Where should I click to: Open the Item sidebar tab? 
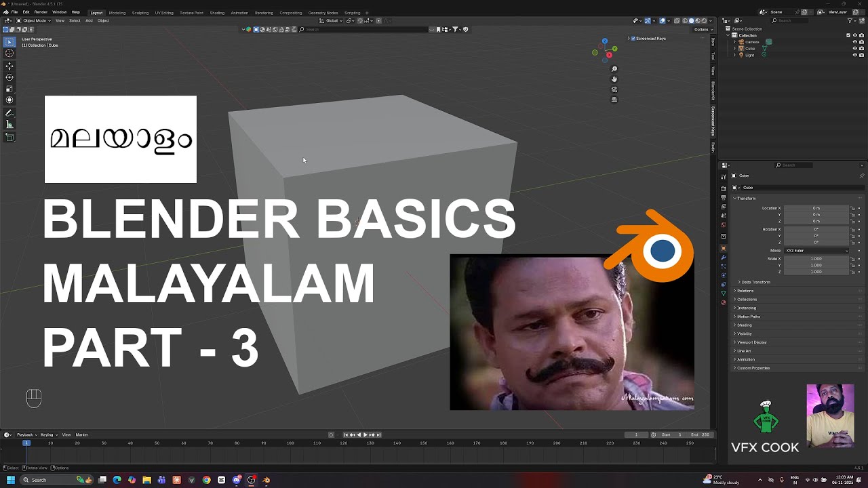pos(713,42)
